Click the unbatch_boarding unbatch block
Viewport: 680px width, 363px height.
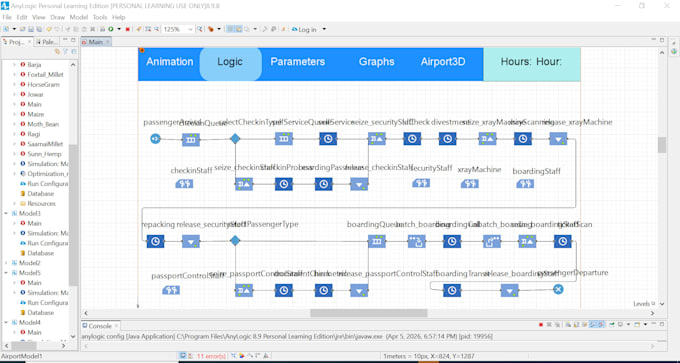492,241
